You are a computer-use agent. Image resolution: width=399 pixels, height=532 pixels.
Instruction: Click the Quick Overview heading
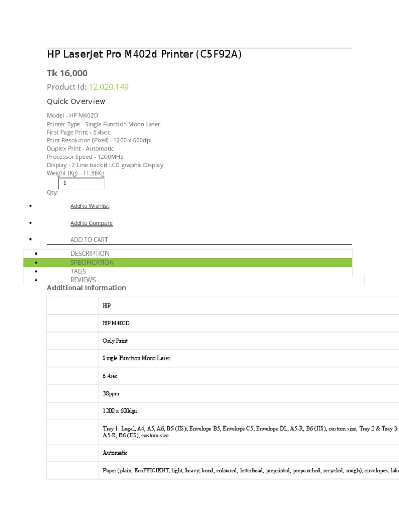pyautogui.click(x=76, y=102)
